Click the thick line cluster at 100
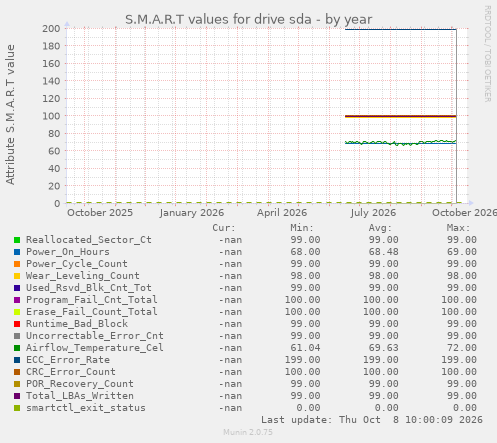The image size is (497, 443). 400,116
